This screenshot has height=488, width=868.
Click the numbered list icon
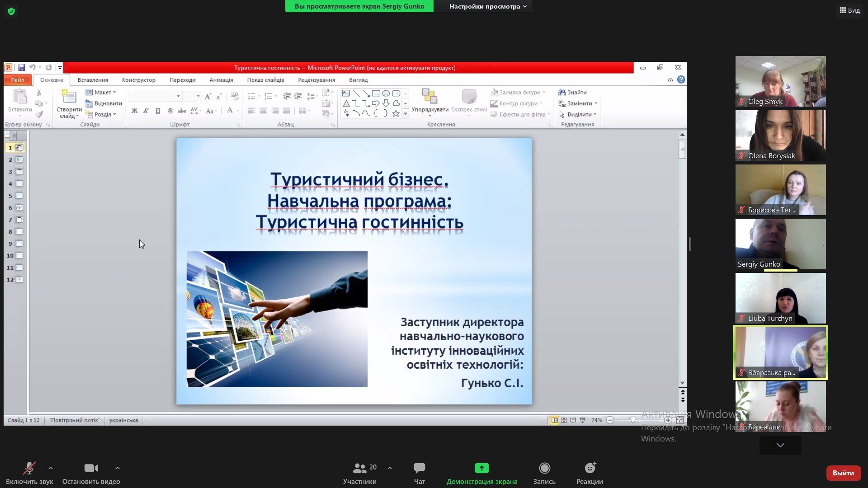click(268, 96)
